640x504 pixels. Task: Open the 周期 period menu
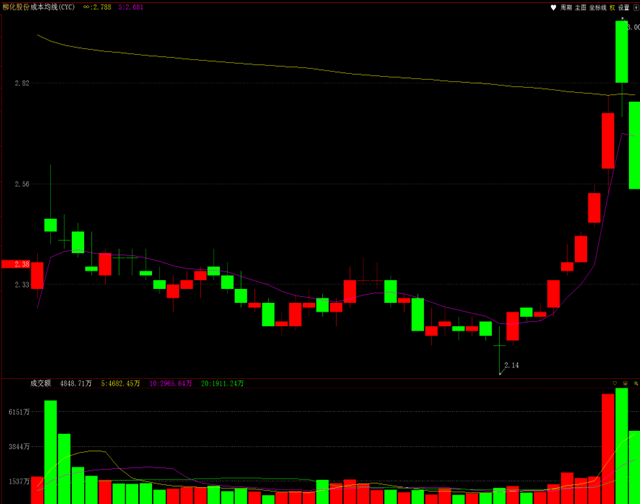tap(566, 7)
